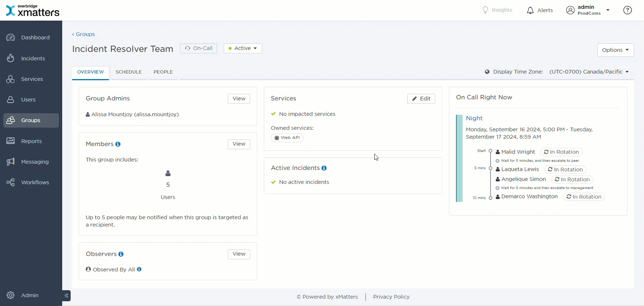Click the Laqueta Lewis name
The image size is (644, 306).
point(520,169)
